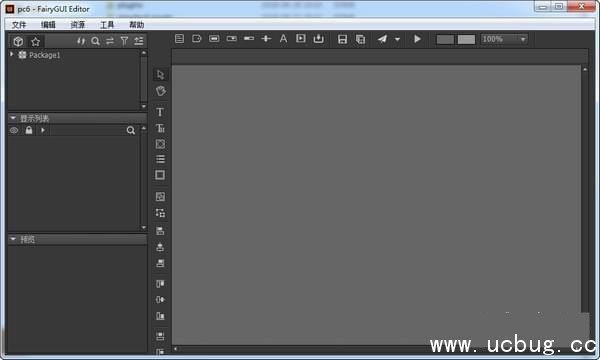Expand the Package1 tree node
The height and width of the screenshot is (360, 600).
[12, 55]
